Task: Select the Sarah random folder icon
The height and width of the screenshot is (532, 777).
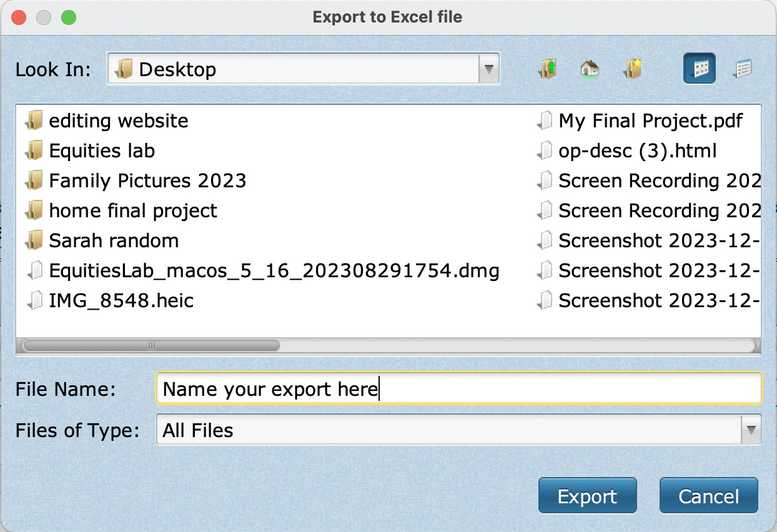Action: (34, 240)
